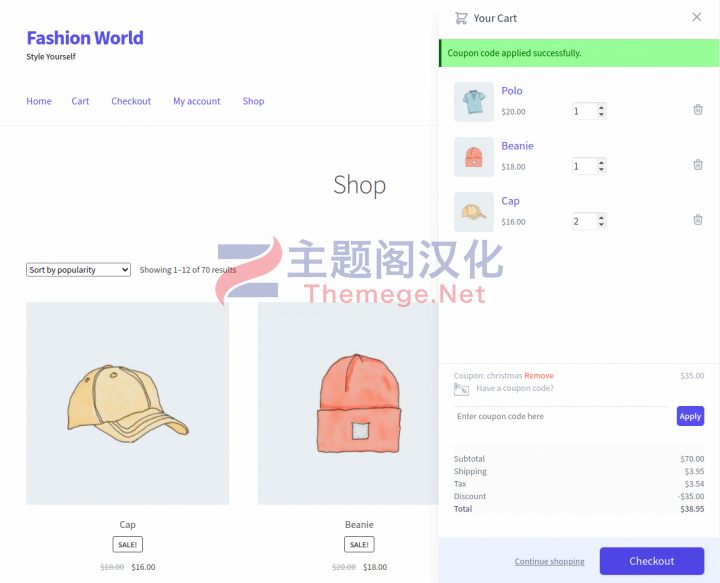Screen dimensions: 720x583
Task: Delete the Polo item with trash icon
Action: point(698,110)
